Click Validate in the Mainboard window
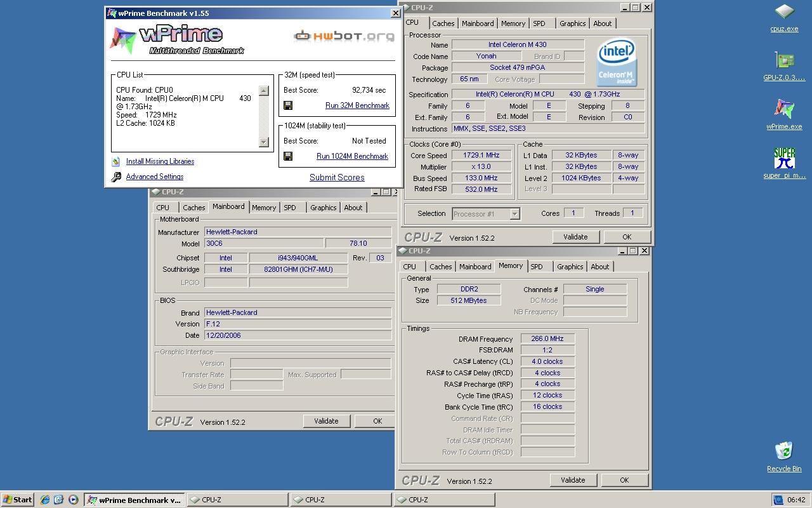The height and width of the screenshot is (508, 812). pos(326,421)
